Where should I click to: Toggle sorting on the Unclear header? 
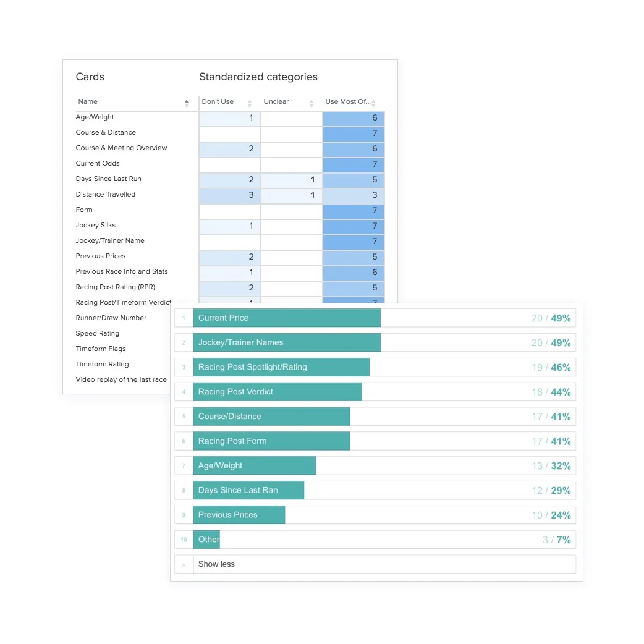pos(276,101)
